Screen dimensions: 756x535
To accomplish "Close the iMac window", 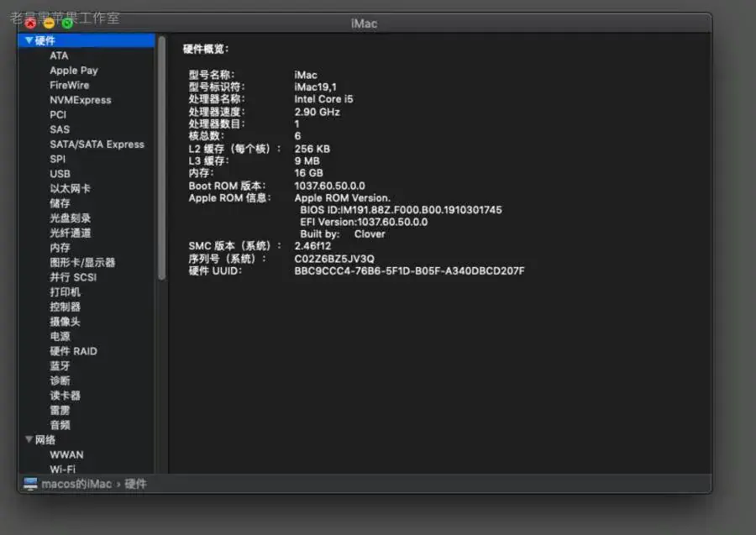I will [x=30, y=23].
